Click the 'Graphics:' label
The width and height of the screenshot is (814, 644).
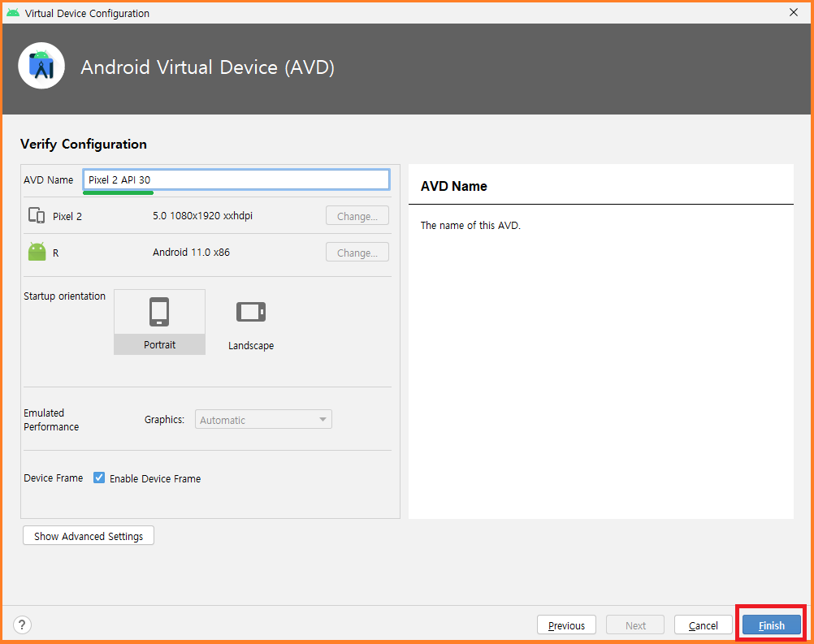165,419
